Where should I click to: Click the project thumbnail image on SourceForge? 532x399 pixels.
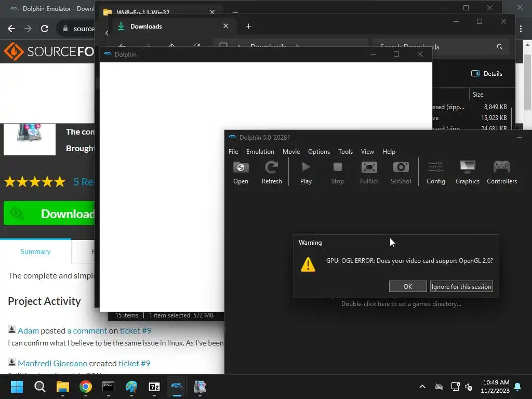pyautogui.click(x=30, y=139)
